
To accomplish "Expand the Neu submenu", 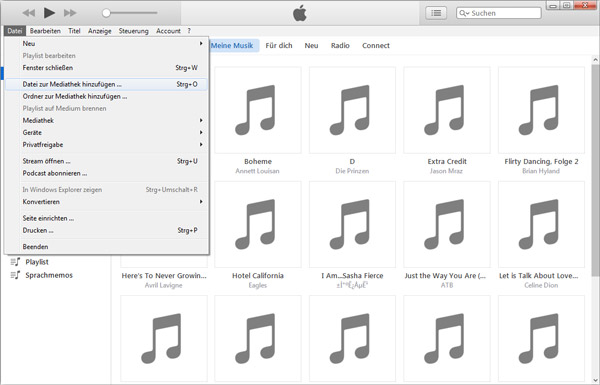I will pos(107,44).
